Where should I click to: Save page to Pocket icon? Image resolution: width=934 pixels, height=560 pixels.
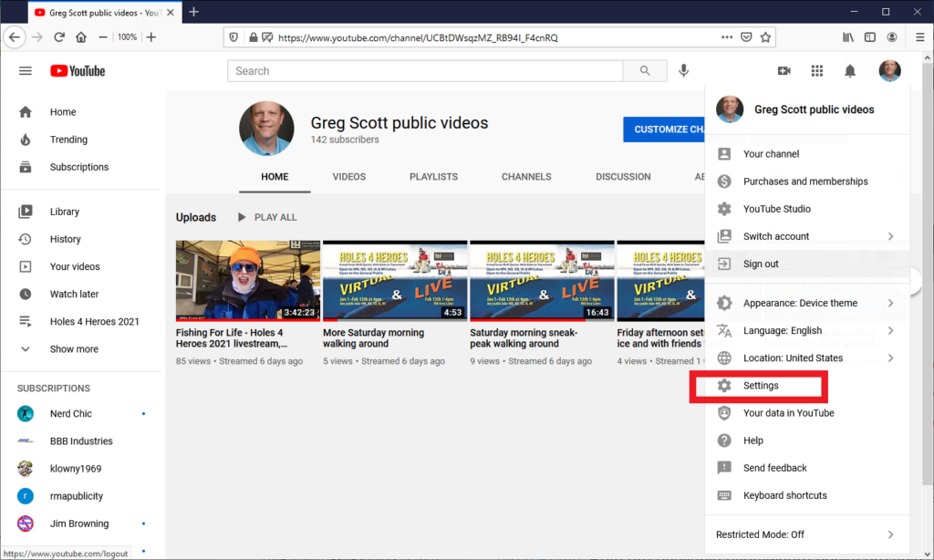coord(746,36)
